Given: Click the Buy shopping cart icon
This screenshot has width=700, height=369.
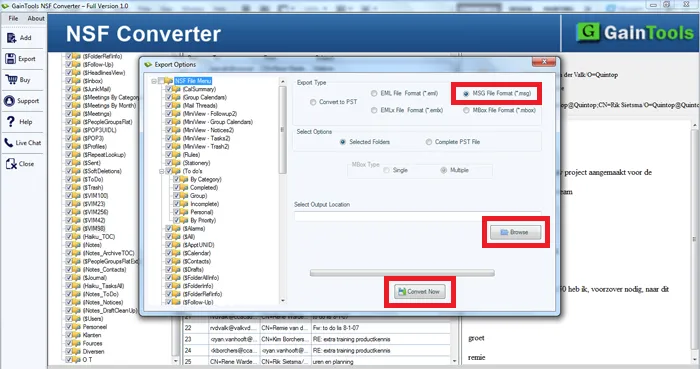Looking at the screenshot, I should click(11, 79).
